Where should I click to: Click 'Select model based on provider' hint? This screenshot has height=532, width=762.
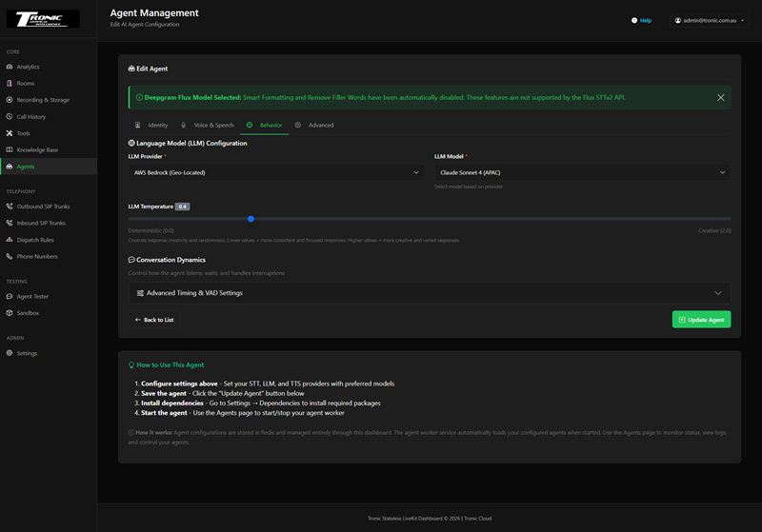[469, 187]
